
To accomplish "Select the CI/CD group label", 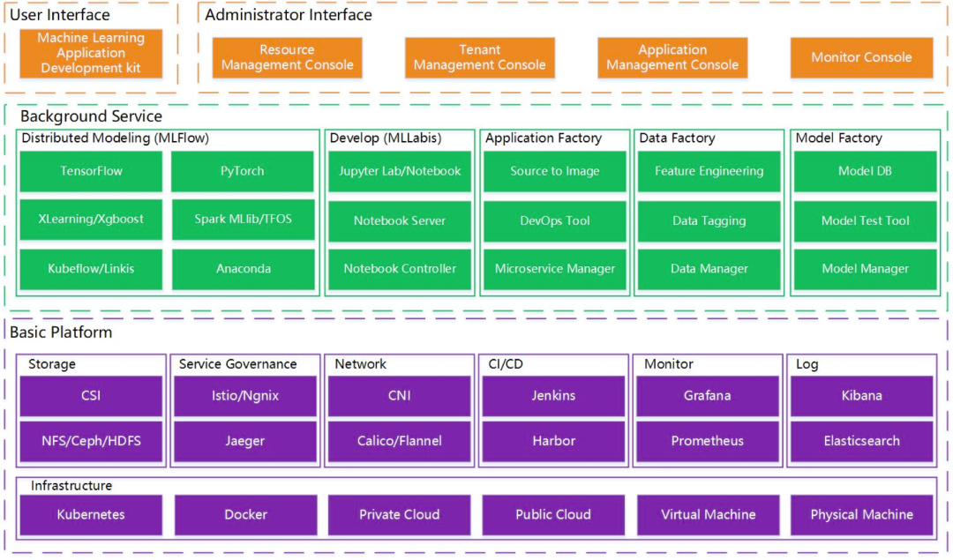I will coord(505,364).
